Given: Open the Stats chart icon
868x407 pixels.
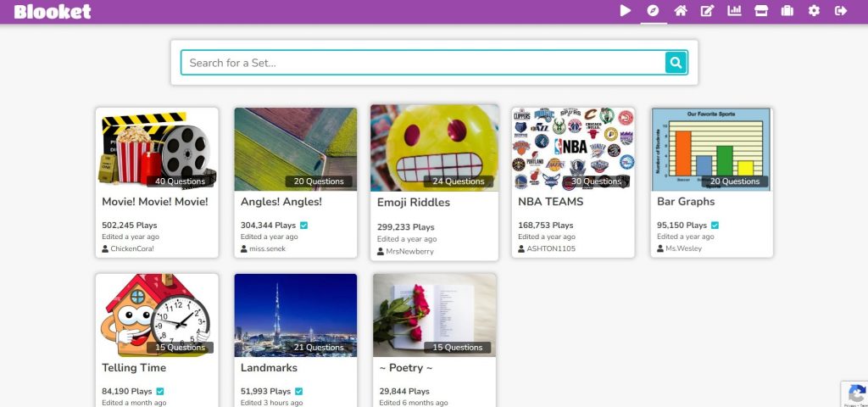Looking at the screenshot, I should [x=734, y=10].
